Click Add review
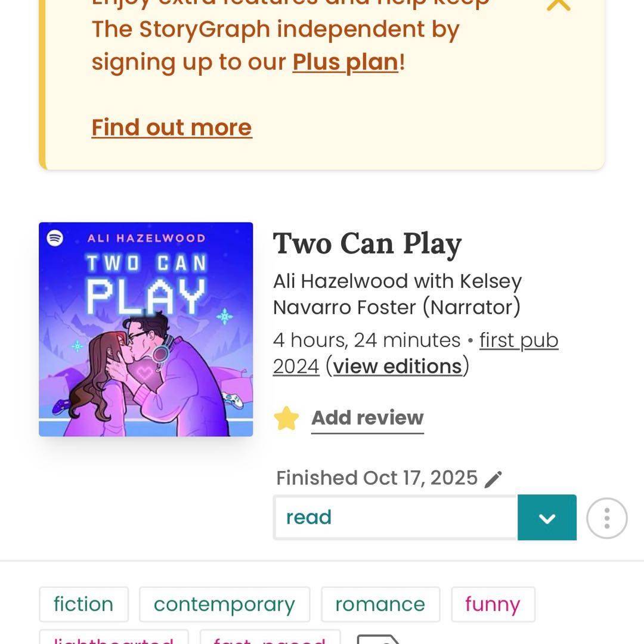The height and width of the screenshot is (644, 644). tap(367, 418)
